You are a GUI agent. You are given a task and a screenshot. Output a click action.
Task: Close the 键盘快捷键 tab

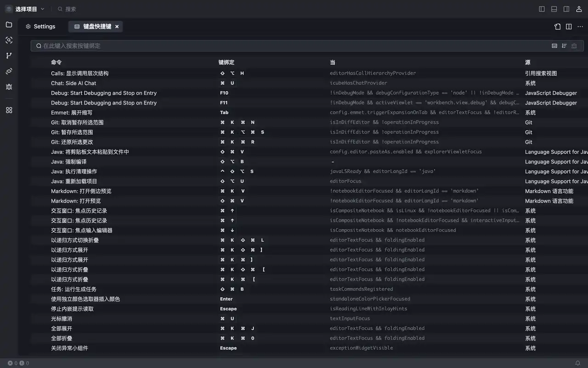click(117, 27)
